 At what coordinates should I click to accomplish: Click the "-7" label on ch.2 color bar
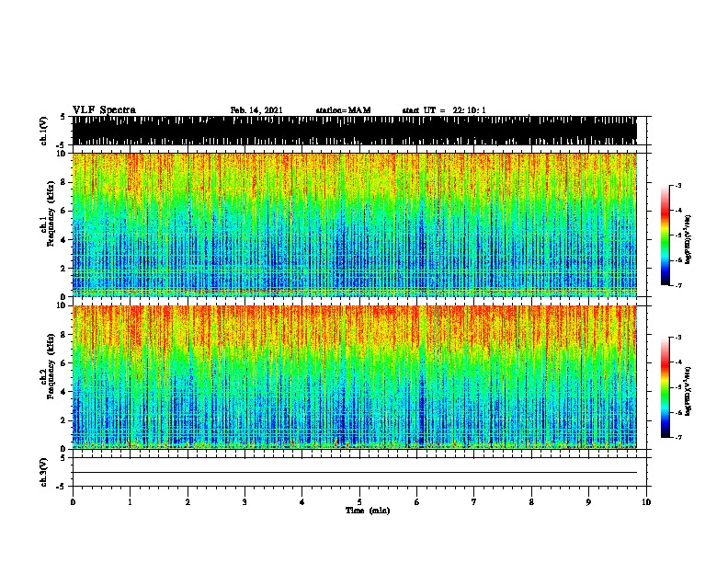(677, 437)
